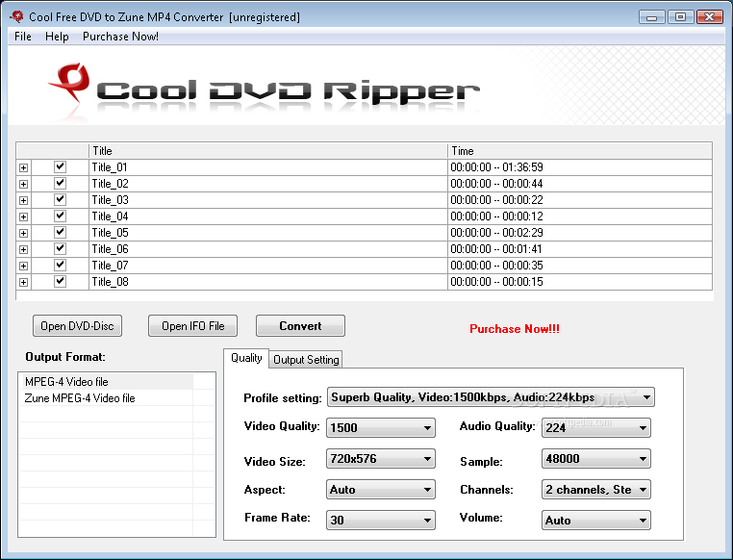The image size is (733, 560).
Task: Uncheck the Title_03 checkbox
Action: pyautogui.click(x=60, y=199)
